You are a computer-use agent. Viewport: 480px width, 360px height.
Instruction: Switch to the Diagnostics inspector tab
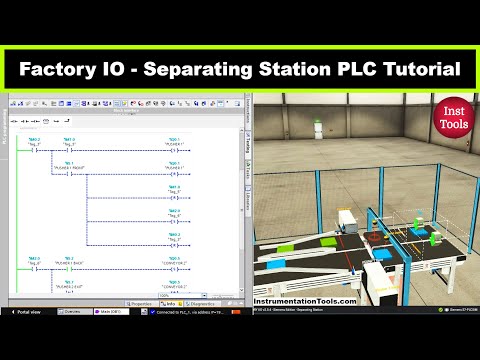pyautogui.click(x=202, y=304)
